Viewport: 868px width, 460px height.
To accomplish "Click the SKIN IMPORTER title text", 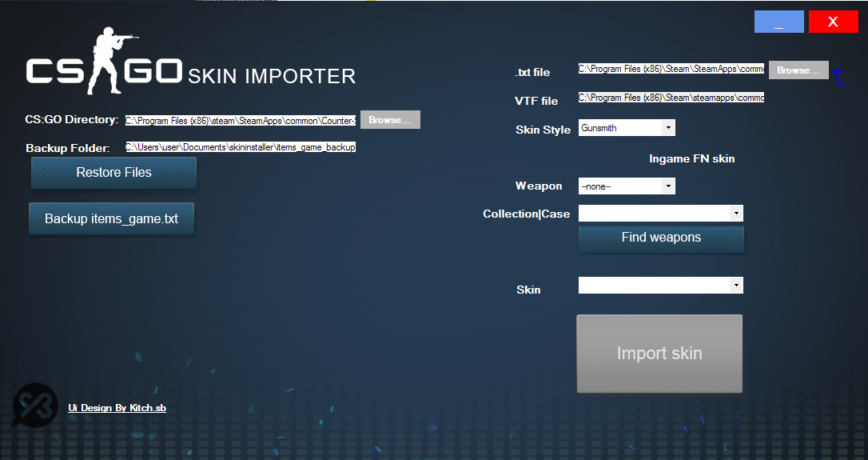I will click(x=272, y=77).
